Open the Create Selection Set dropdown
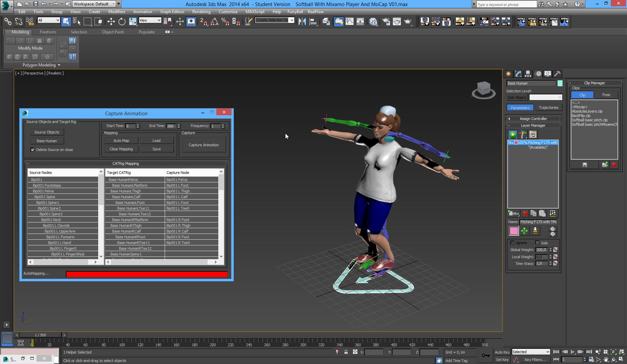 pos(274,20)
